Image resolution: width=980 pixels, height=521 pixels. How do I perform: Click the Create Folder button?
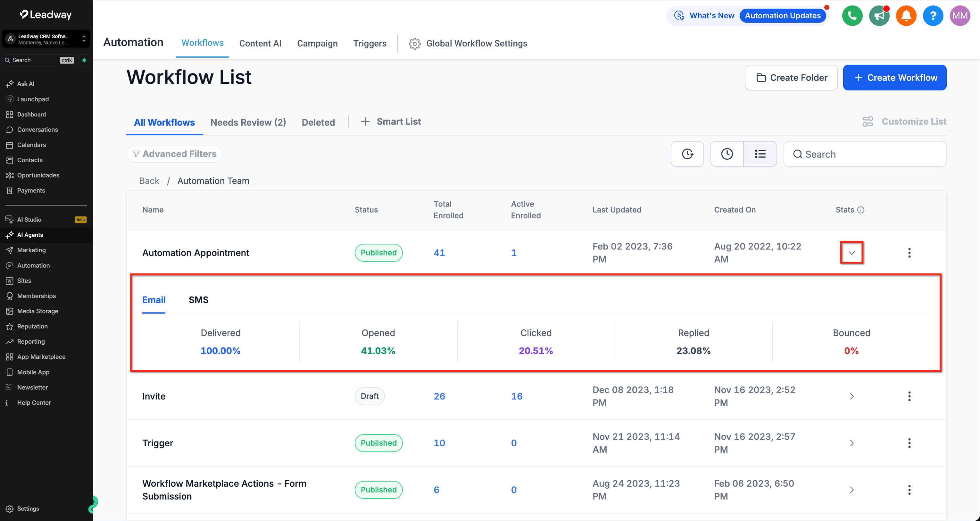pyautogui.click(x=791, y=78)
